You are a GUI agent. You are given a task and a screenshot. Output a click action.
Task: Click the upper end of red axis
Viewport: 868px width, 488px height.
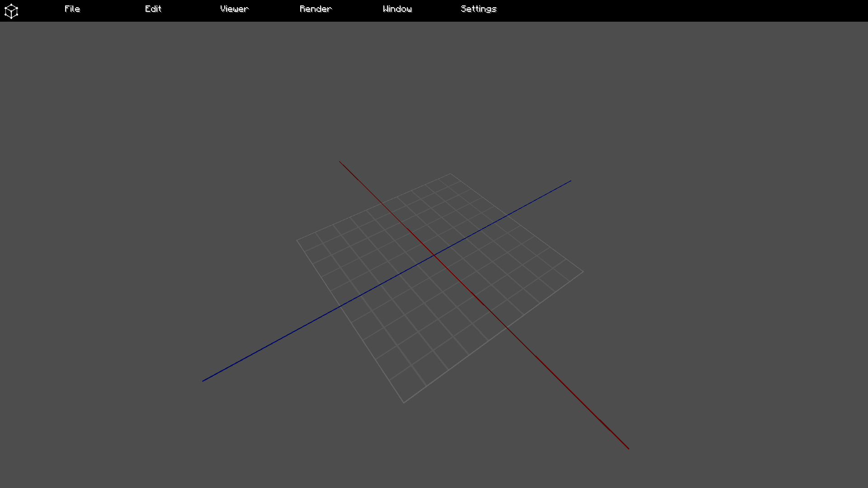pyautogui.click(x=340, y=162)
